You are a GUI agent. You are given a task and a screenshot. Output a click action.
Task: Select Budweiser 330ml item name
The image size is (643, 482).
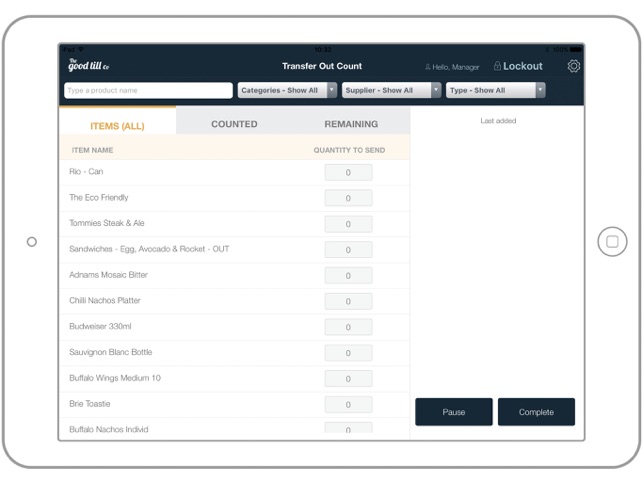100,327
